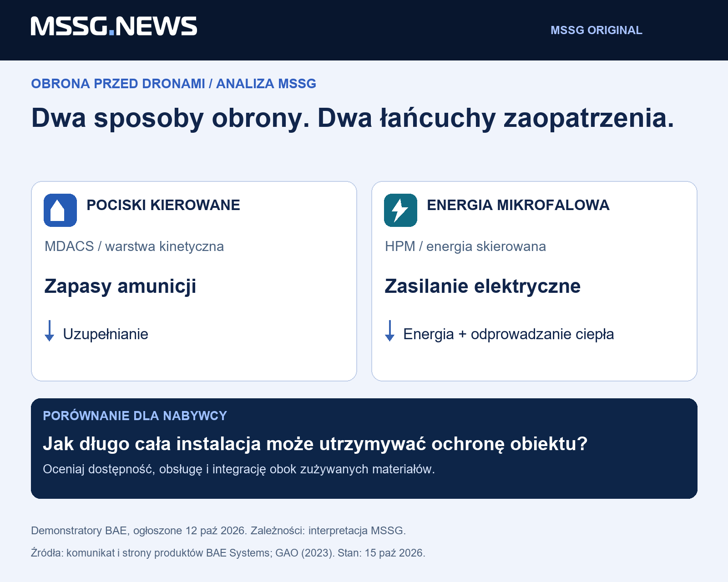Image resolution: width=728 pixels, height=582 pixels.
Task: Click the PORÓWNANIE DLA NABYWCY label
Action: point(135,416)
